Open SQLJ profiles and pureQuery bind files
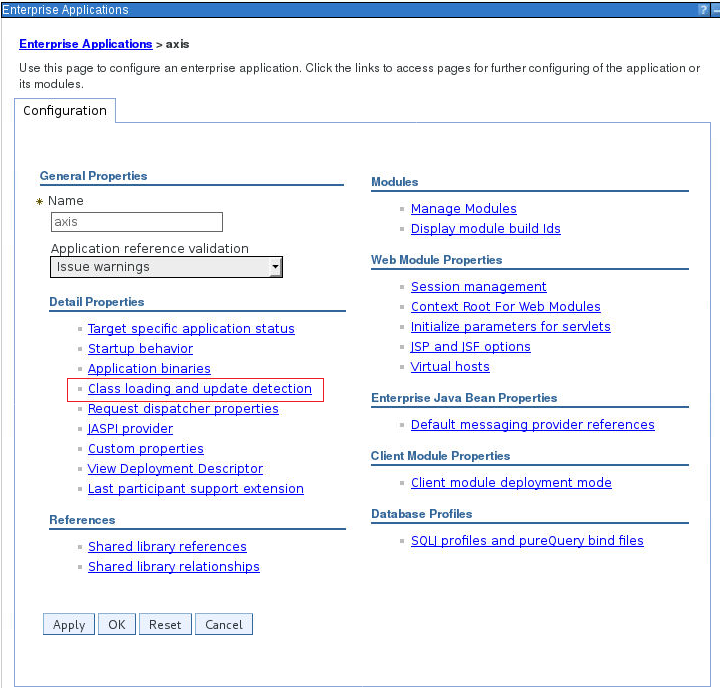 [x=527, y=541]
